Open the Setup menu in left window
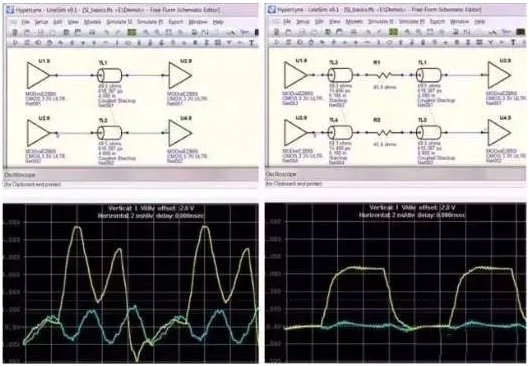Screen dimensions: 530x366 [42, 22]
